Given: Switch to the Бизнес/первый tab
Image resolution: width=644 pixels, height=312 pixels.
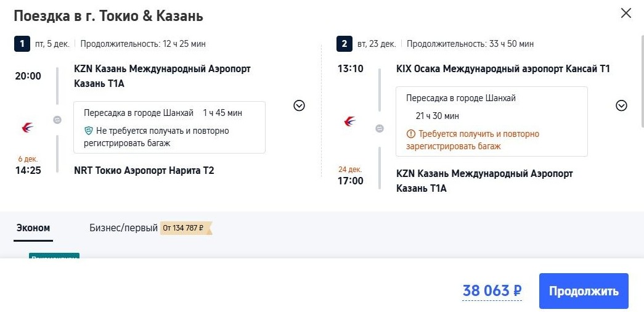Looking at the screenshot, I should (123, 228).
